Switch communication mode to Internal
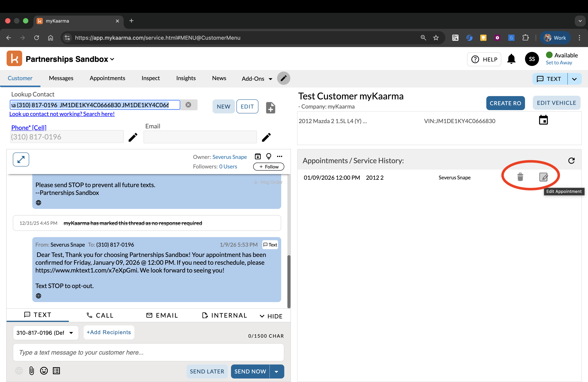Viewport: 588px width, 382px height. (x=224, y=315)
